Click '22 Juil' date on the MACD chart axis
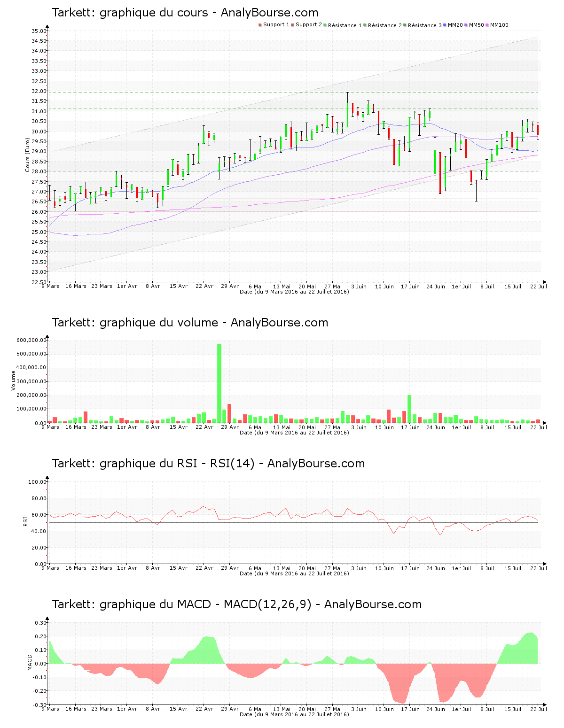564x728 pixels. tap(539, 709)
